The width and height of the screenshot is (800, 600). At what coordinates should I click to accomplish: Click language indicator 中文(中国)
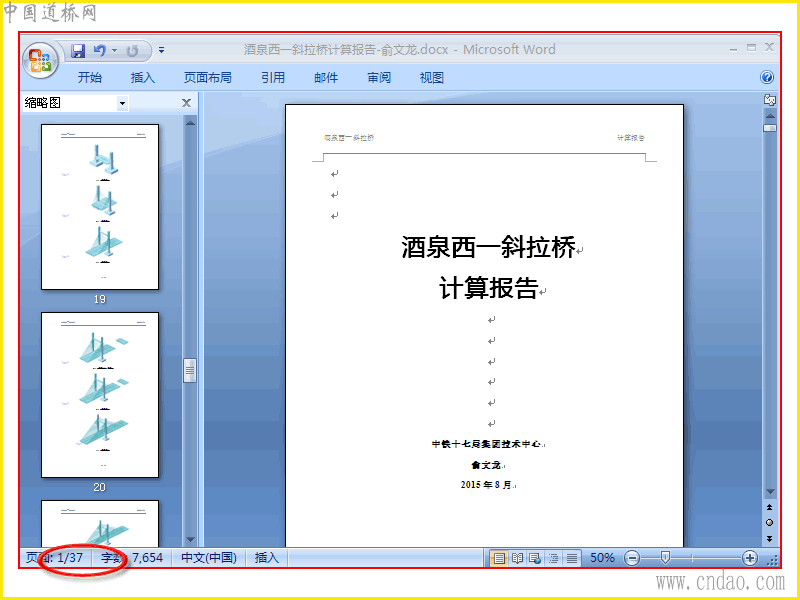(209, 558)
